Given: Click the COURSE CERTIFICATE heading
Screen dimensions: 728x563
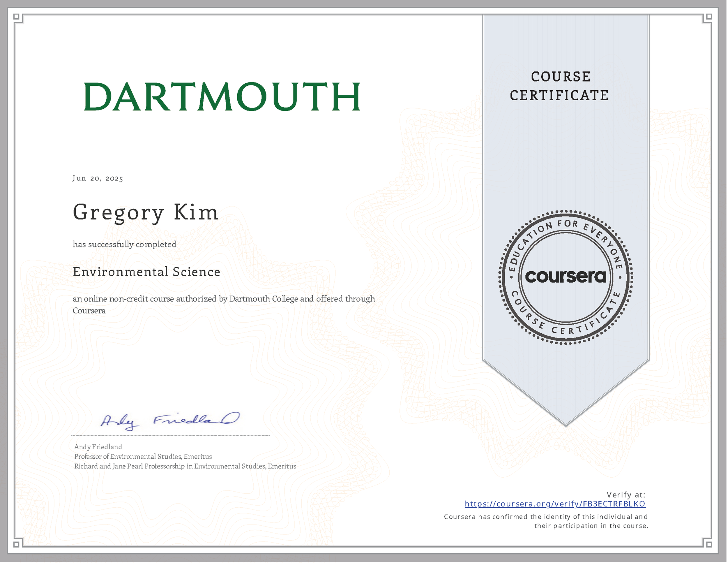Looking at the screenshot, I should pyautogui.click(x=560, y=86).
